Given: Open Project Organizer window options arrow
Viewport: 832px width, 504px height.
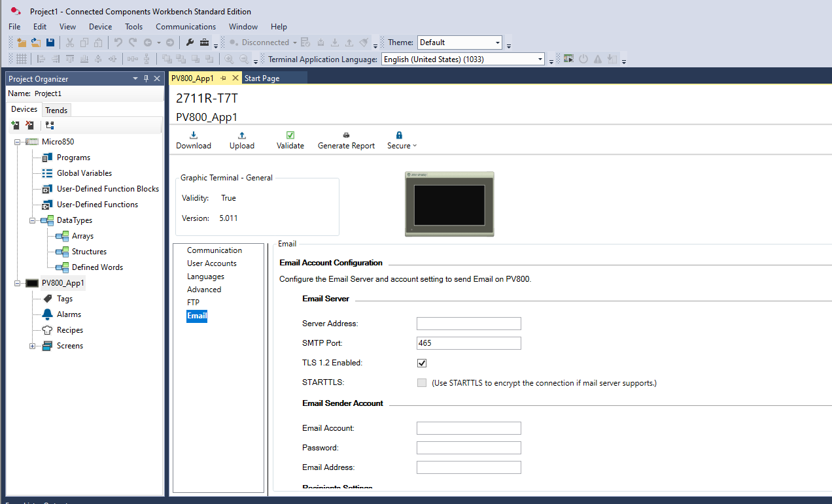Looking at the screenshot, I should 135,78.
